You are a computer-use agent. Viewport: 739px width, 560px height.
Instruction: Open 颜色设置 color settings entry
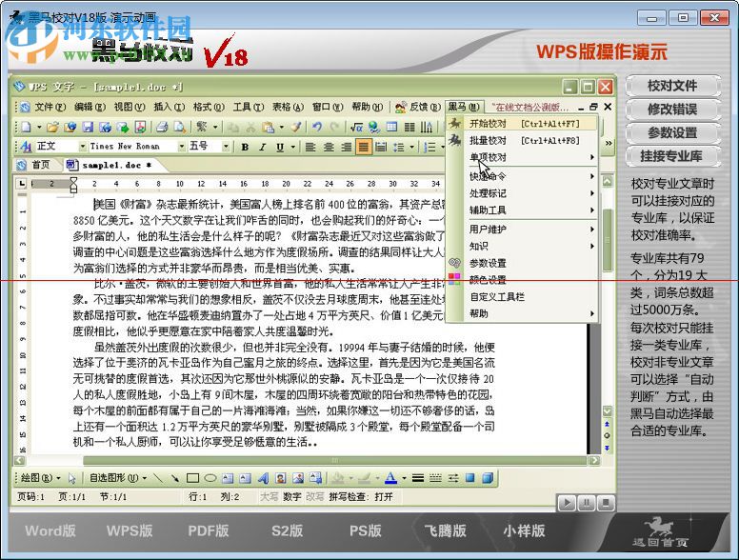(522, 280)
